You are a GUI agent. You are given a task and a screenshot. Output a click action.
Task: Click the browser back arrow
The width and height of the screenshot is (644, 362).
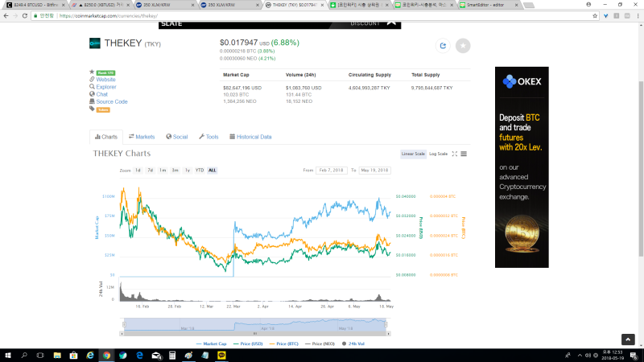[6, 15]
